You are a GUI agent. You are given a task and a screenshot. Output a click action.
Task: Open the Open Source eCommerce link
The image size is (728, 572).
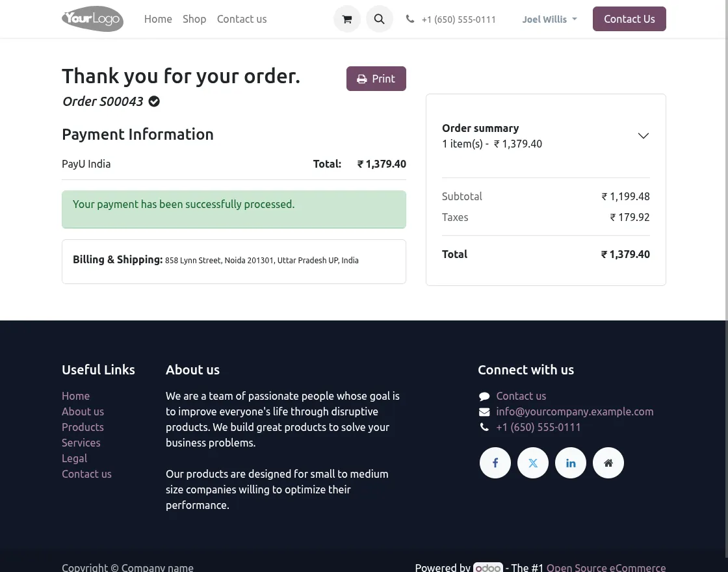[606, 567]
